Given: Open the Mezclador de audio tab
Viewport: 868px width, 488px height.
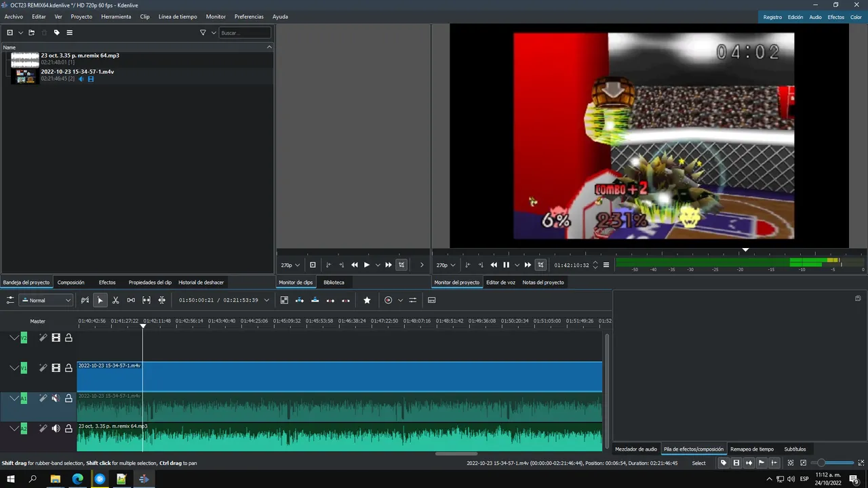Looking at the screenshot, I should click(x=636, y=449).
